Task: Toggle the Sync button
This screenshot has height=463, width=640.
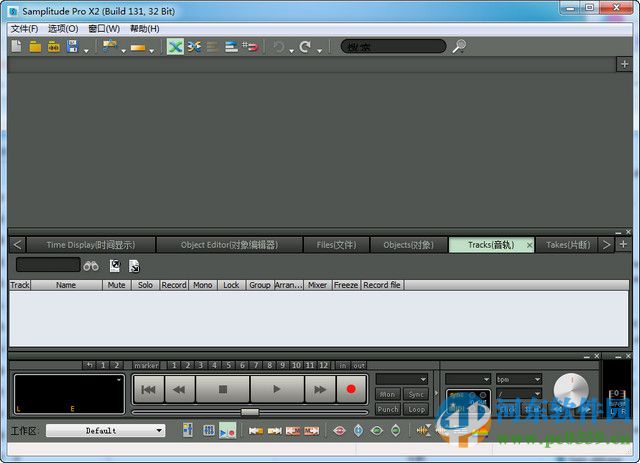Action: (x=416, y=394)
